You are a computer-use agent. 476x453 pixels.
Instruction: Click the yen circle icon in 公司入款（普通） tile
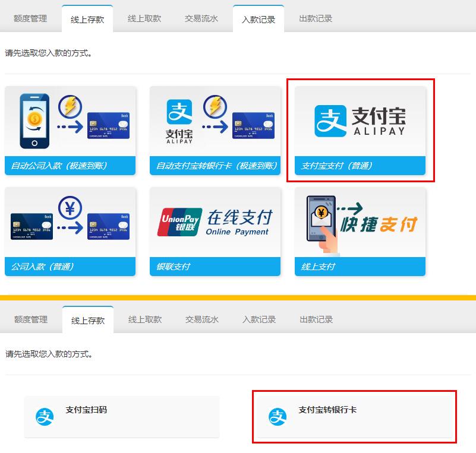pos(70,208)
